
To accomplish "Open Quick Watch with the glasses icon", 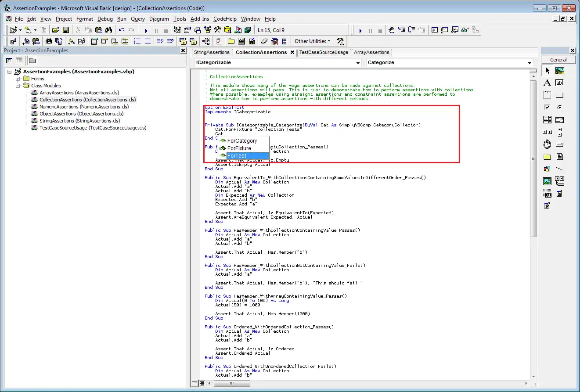I will [465, 30].
